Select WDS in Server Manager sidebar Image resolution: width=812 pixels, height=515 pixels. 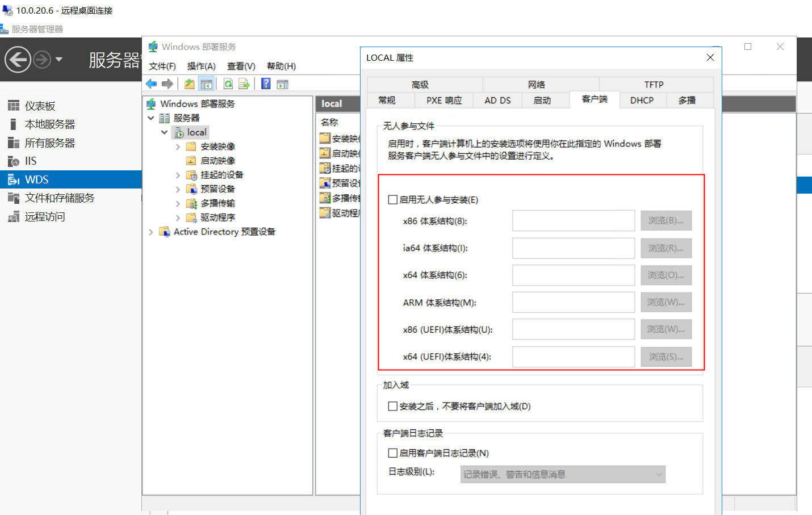70,179
